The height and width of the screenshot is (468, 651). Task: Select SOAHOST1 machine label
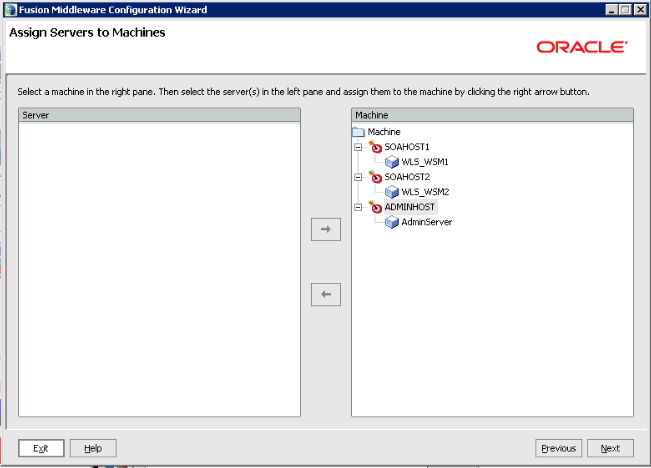click(407, 147)
